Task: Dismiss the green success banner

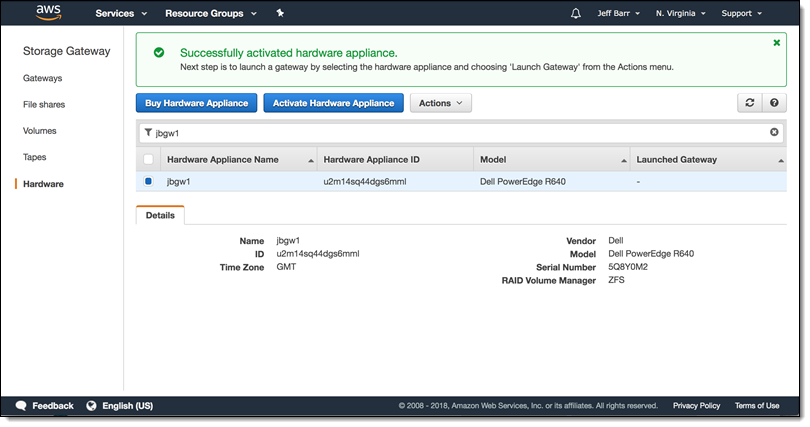Action: 776,43
